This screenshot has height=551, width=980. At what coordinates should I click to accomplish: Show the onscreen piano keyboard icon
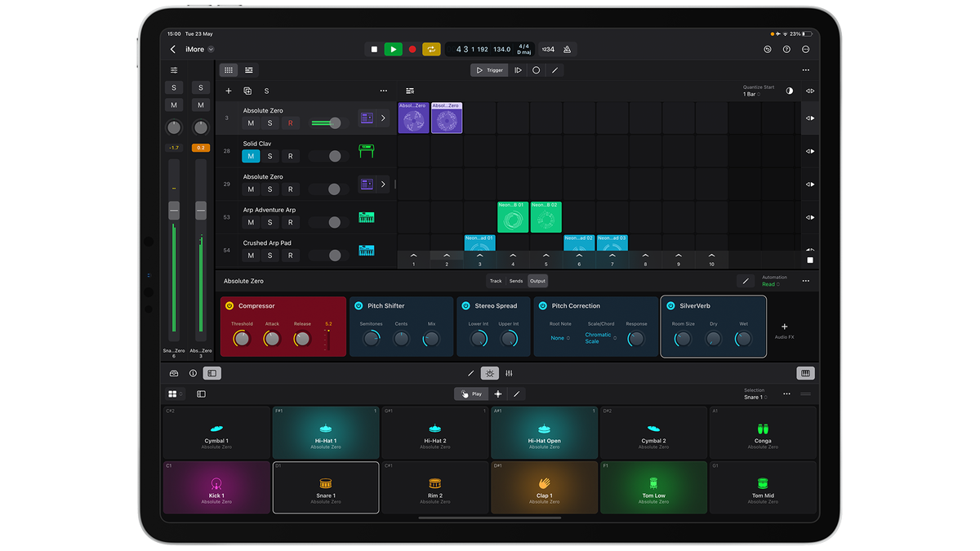[x=805, y=373]
